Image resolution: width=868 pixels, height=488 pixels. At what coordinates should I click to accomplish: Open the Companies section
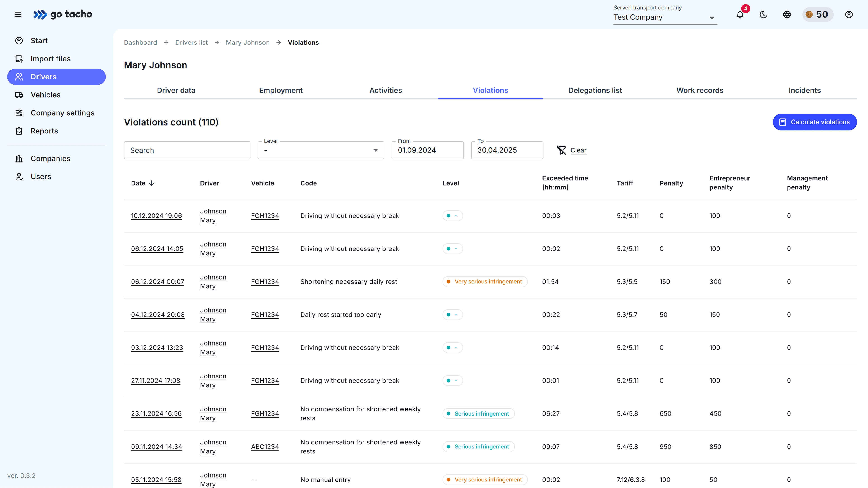pyautogui.click(x=56, y=159)
